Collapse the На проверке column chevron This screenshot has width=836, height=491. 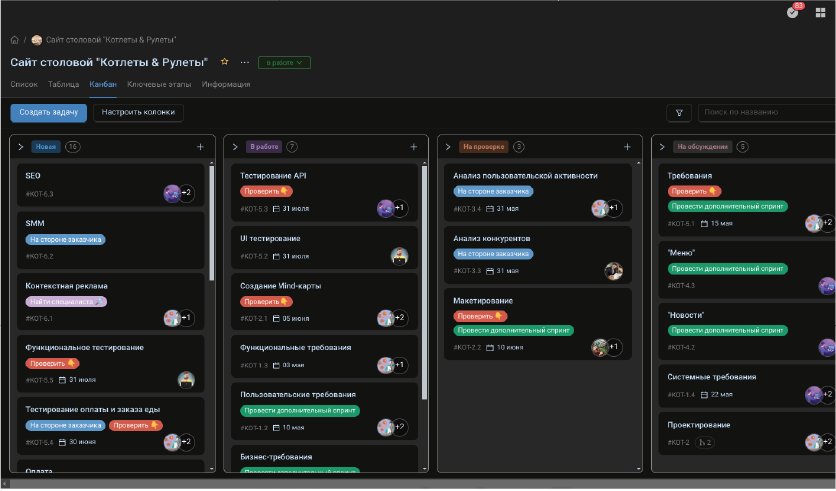point(448,147)
